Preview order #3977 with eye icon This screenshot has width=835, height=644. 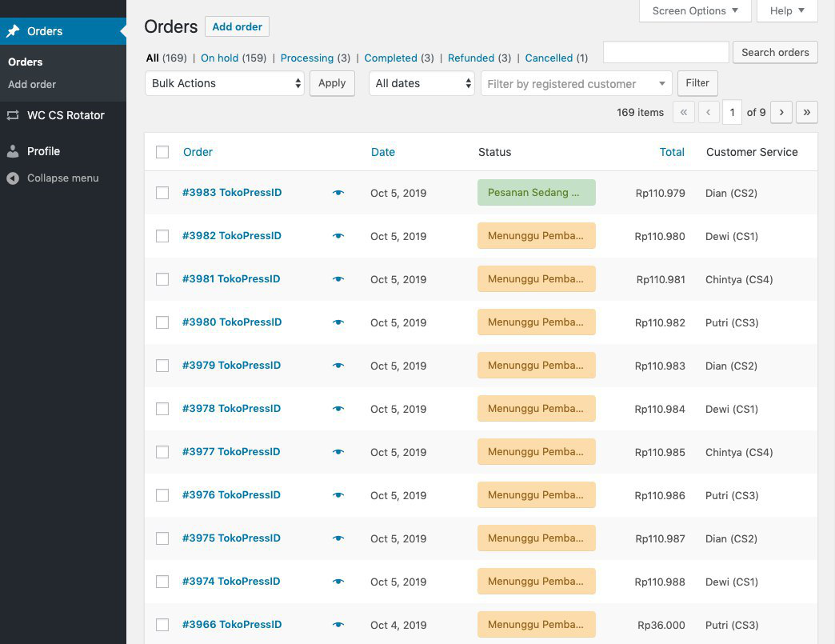[x=338, y=452]
